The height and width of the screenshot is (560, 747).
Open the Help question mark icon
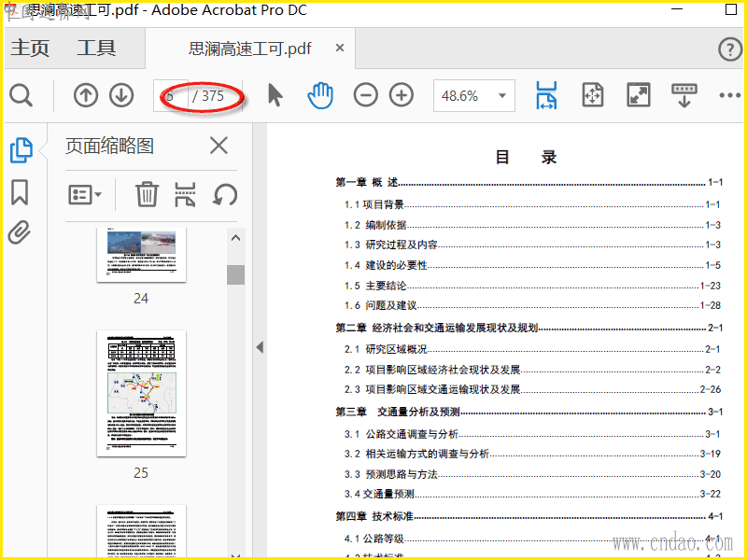[730, 49]
